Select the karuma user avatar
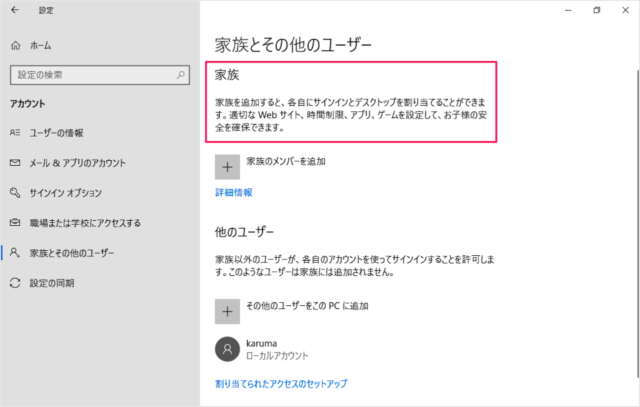The width and height of the screenshot is (640, 407). point(228,348)
